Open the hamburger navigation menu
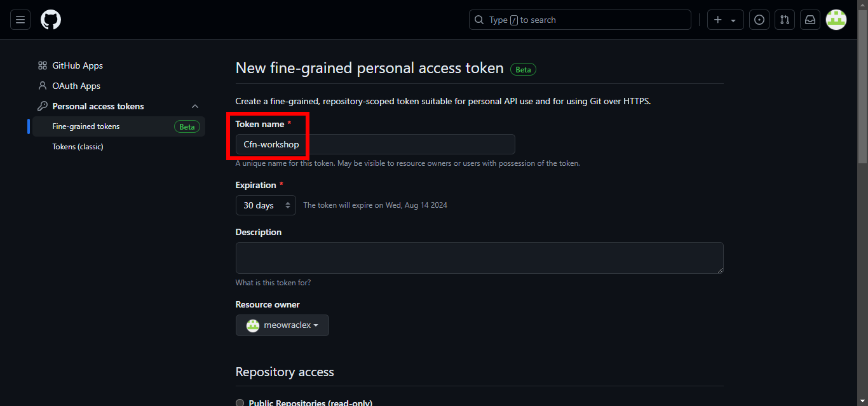The image size is (868, 406). point(20,20)
